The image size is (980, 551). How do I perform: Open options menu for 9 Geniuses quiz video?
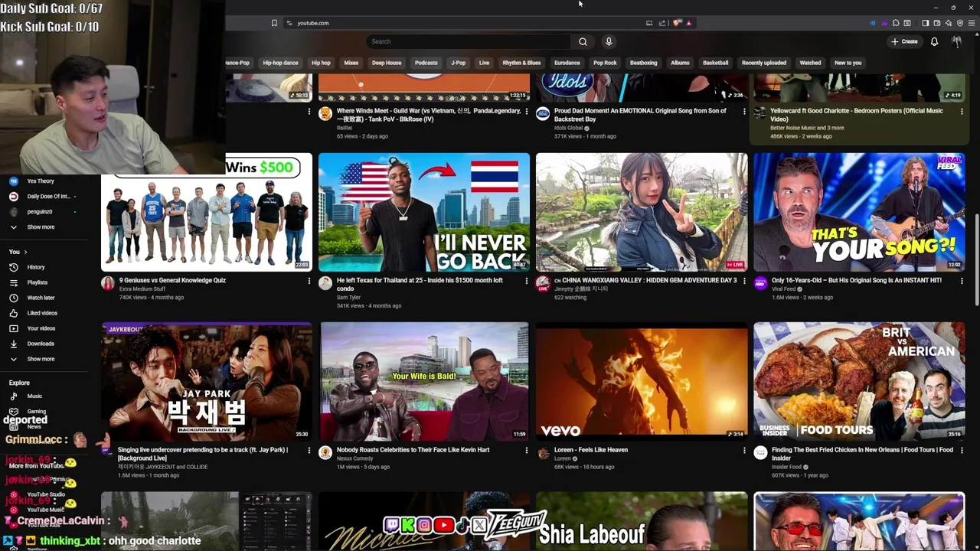[x=309, y=281]
